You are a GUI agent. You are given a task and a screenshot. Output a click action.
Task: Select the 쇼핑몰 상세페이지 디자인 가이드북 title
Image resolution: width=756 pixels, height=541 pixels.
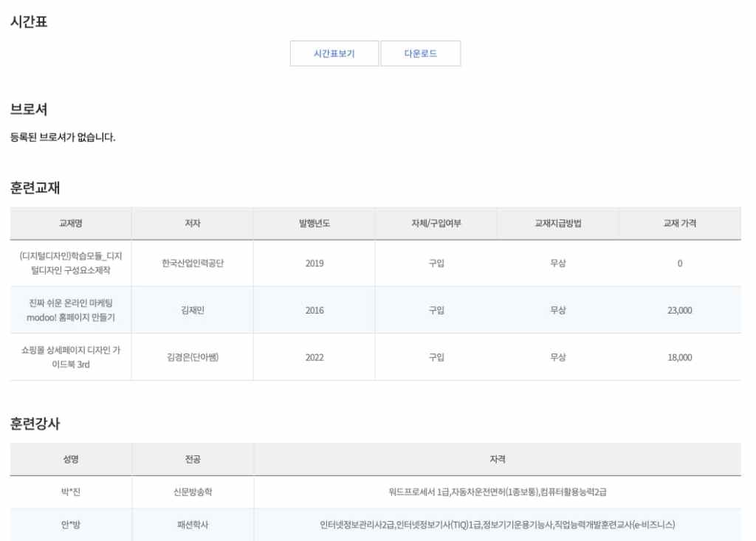click(71, 357)
